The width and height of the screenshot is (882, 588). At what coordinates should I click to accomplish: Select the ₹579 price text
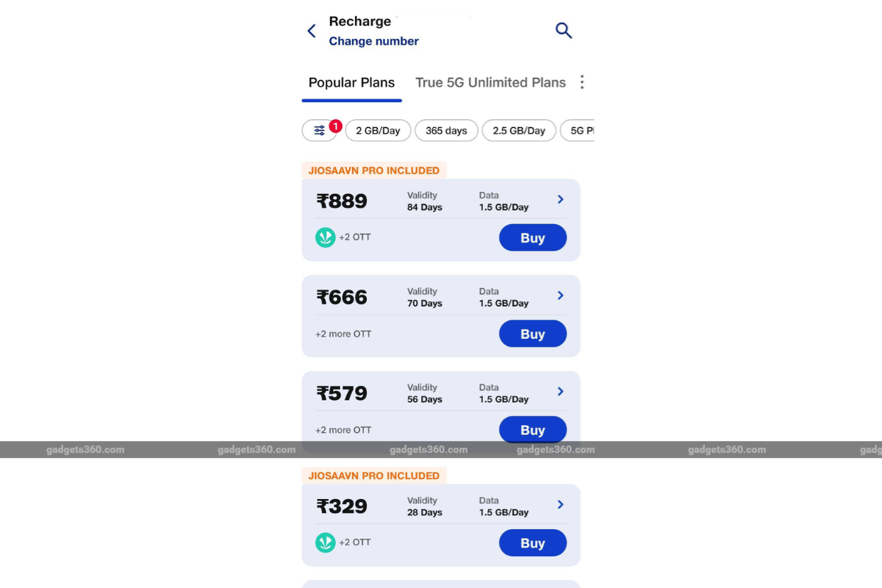(x=342, y=393)
